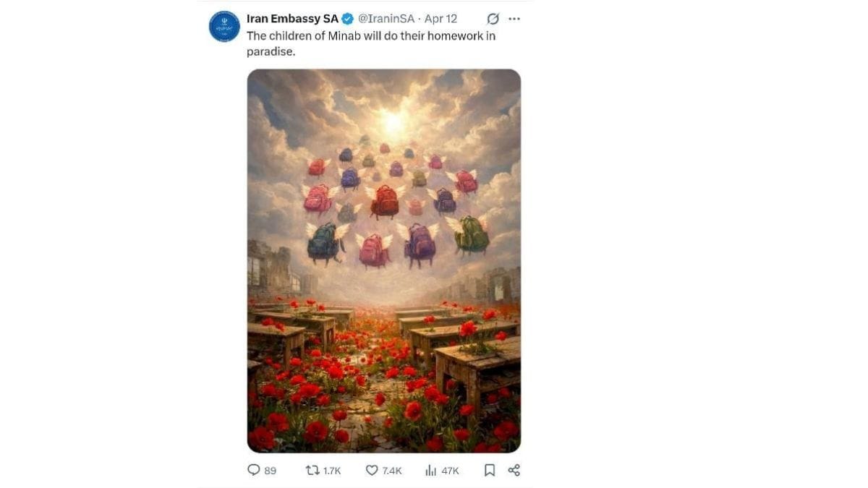Click the @IraninSA handle

pyautogui.click(x=386, y=19)
